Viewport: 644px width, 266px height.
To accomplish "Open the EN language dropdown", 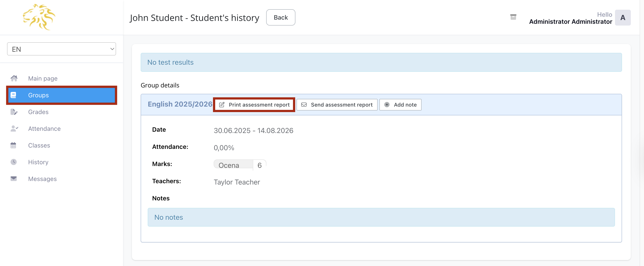I will coord(62,49).
